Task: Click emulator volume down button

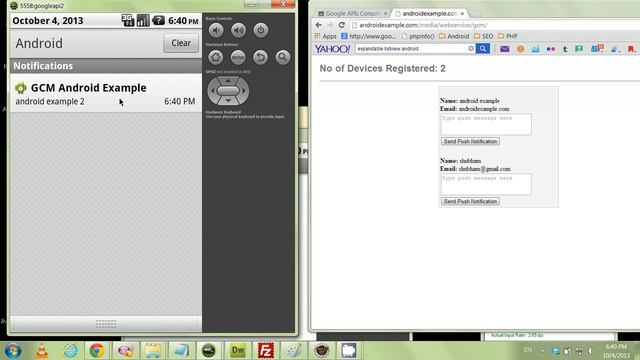Action: click(x=216, y=30)
